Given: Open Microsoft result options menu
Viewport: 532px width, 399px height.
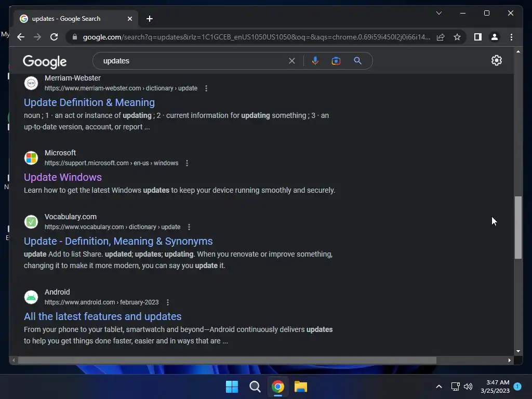Looking at the screenshot, I should click(187, 163).
